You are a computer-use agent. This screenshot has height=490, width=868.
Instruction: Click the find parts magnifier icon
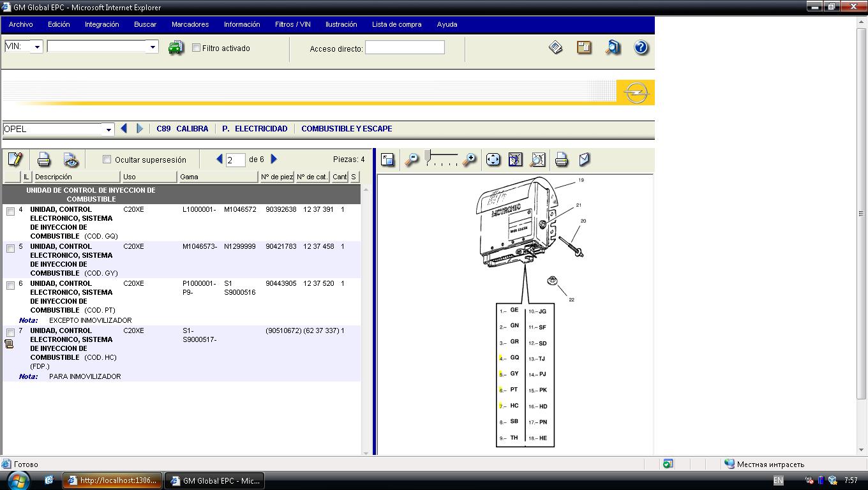(613, 47)
